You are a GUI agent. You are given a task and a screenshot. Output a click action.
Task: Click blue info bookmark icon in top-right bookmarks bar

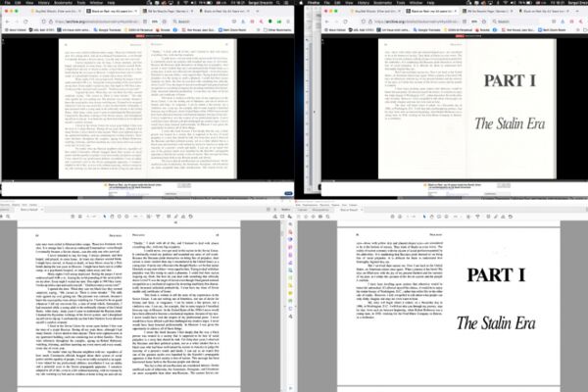coord(495,29)
